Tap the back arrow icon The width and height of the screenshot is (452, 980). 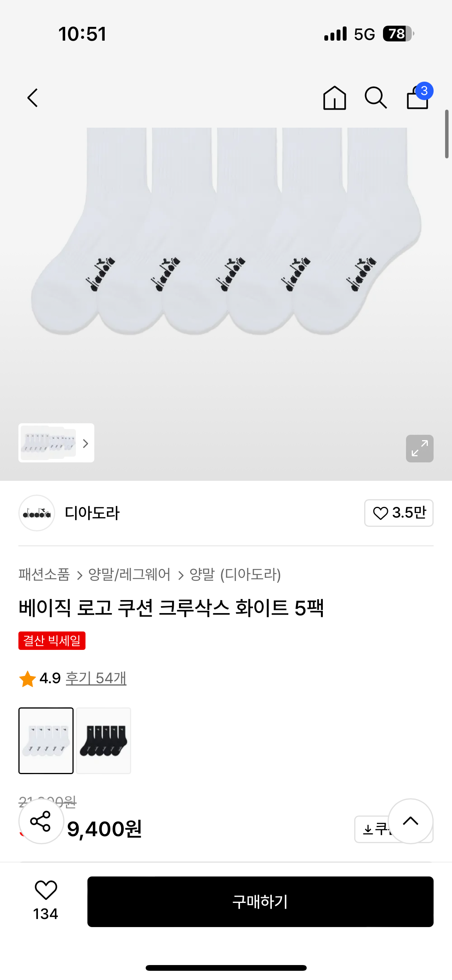[x=33, y=98]
